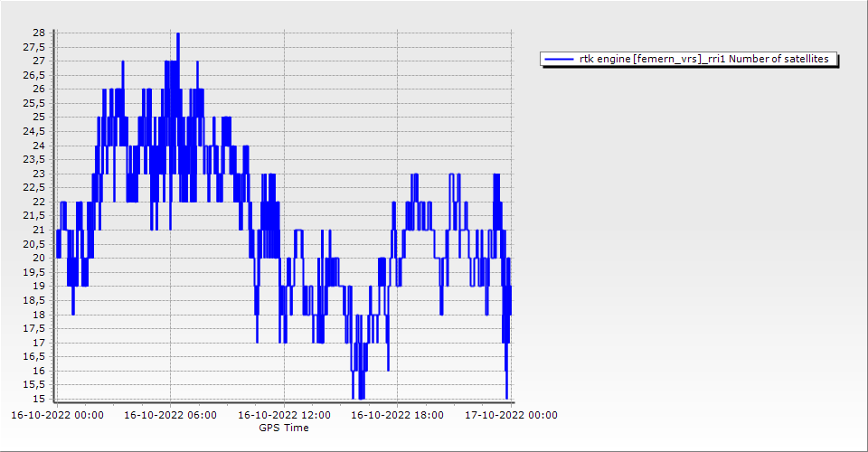Click the 20 label on the y-axis
The image size is (868, 452).
[39, 259]
